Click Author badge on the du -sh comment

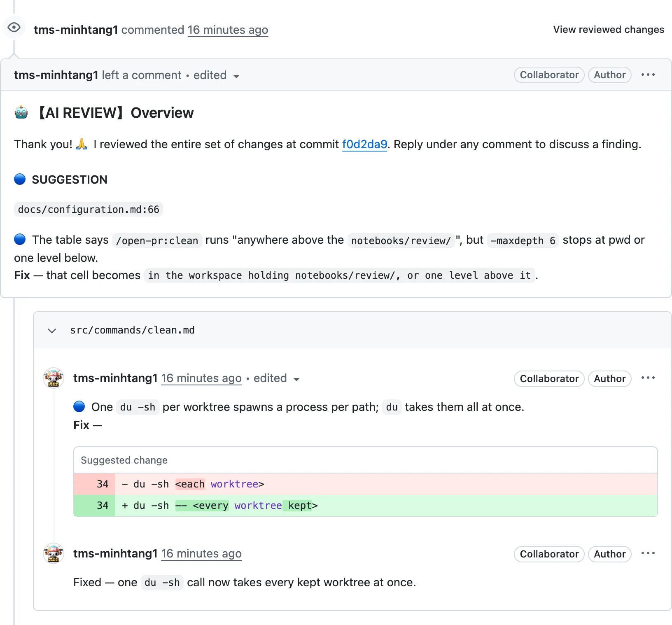(610, 379)
